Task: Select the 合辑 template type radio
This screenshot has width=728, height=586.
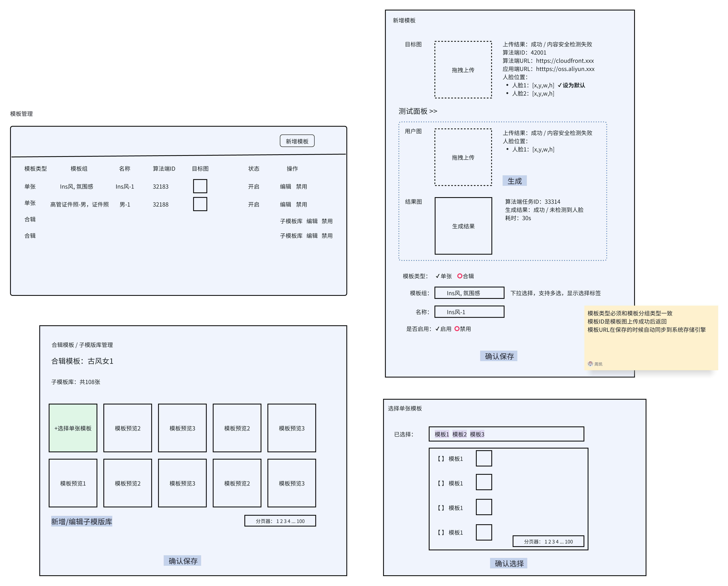Action: tap(460, 276)
